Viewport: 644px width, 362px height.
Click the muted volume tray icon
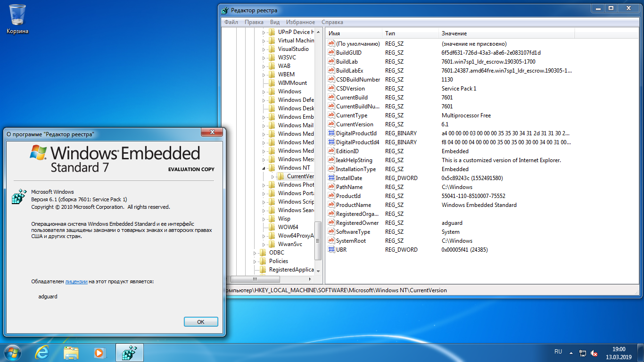click(x=594, y=353)
